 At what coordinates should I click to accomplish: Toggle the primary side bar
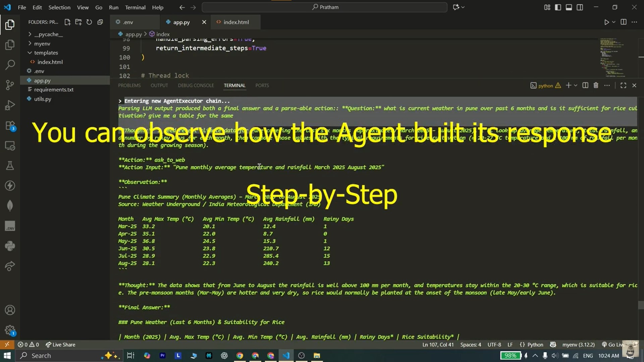(x=558, y=7)
